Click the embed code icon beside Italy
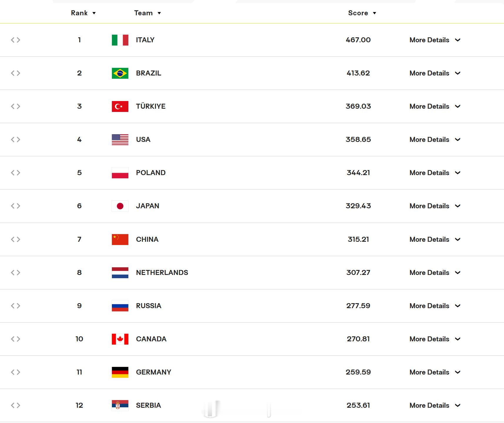 tap(16, 40)
